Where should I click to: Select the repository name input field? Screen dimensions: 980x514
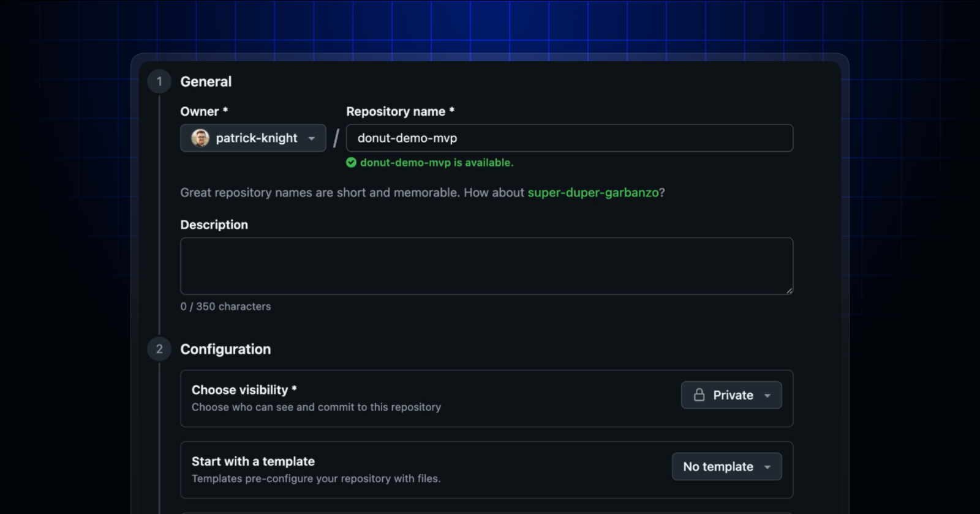(x=569, y=138)
